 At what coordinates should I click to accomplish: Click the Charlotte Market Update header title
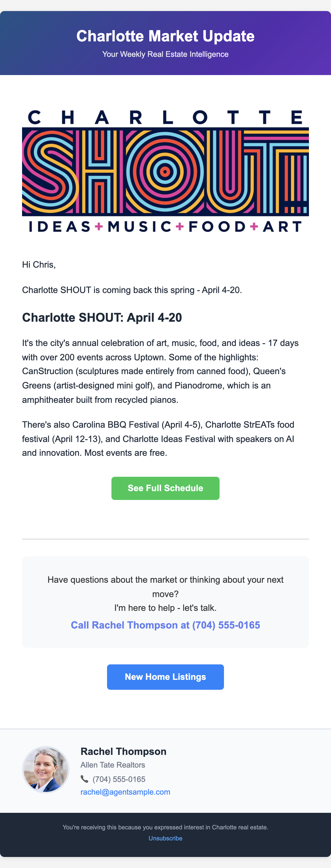[x=165, y=36]
